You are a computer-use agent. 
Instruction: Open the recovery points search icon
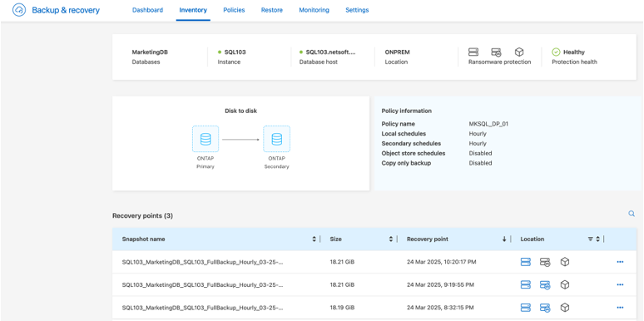[x=632, y=214]
